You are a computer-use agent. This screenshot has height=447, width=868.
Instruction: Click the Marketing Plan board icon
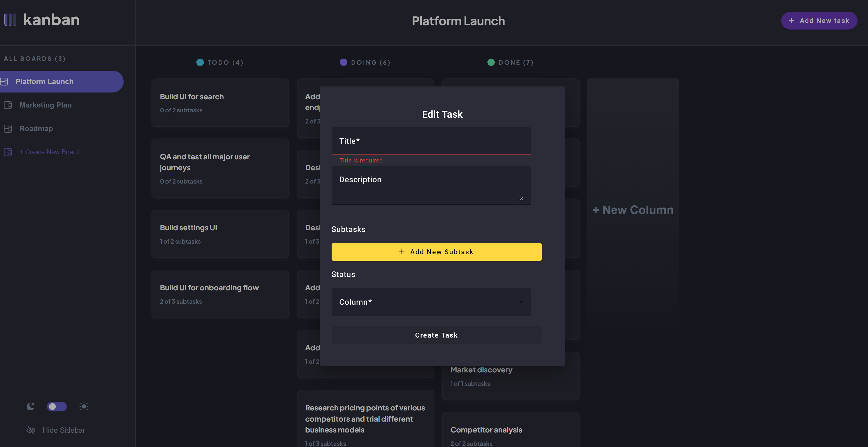click(x=8, y=105)
